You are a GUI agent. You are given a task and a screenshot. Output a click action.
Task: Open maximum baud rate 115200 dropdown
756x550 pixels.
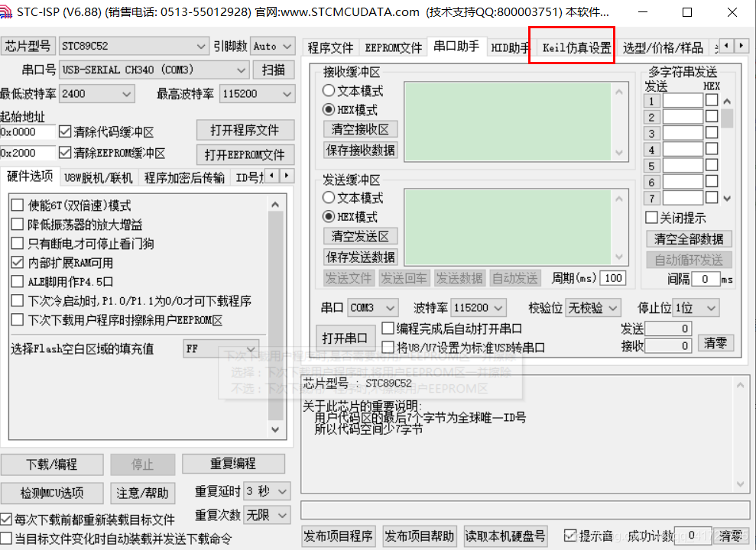[x=257, y=93]
